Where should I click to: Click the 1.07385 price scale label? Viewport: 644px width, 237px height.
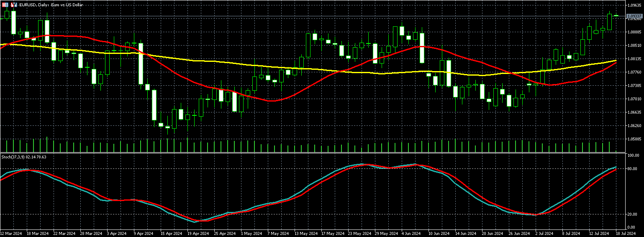tap(634, 85)
